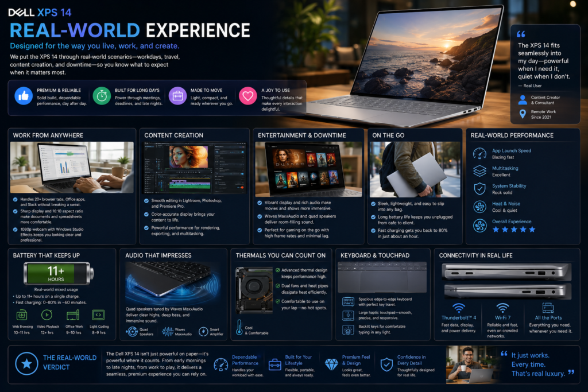Click the text "Fast charging: 0–80% in ~60 minutes"

tap(51, 302)
